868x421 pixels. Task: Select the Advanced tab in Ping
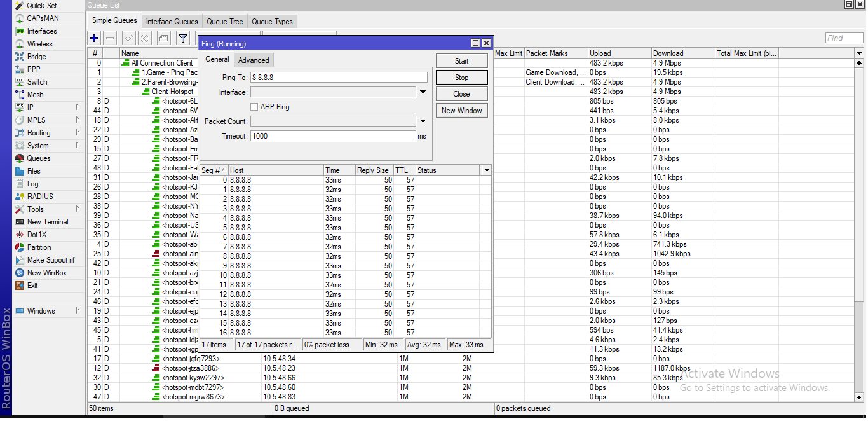[254, 60]
